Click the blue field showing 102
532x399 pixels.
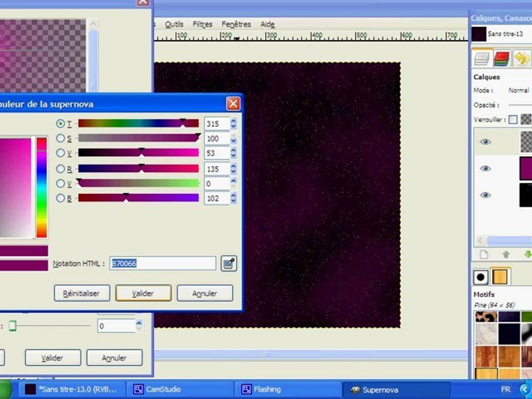(216, 198)
